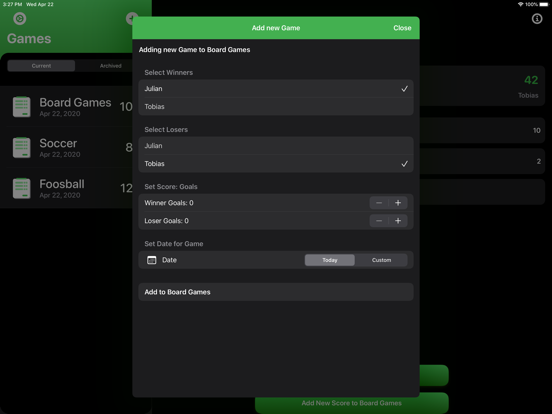This screenshot has width=552, height=414.
Task: Click the Foosball scoreboard icon
Action: (x=21, y=188)
